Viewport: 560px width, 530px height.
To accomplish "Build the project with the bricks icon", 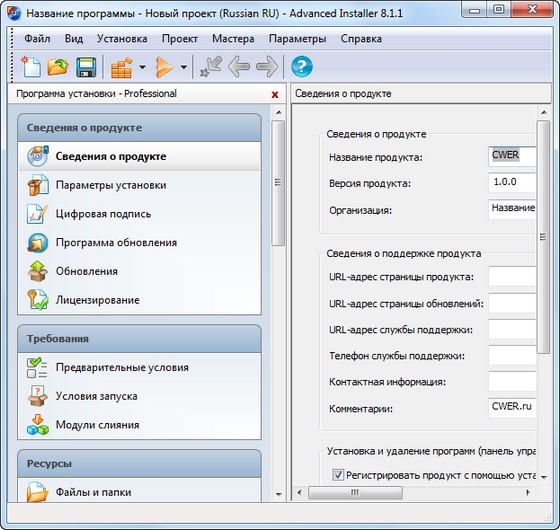I will (122, 67).
